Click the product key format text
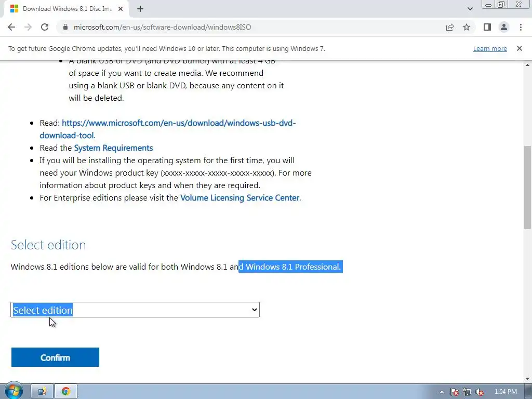Viewport: 532px width, 399px height. point(218,173)
